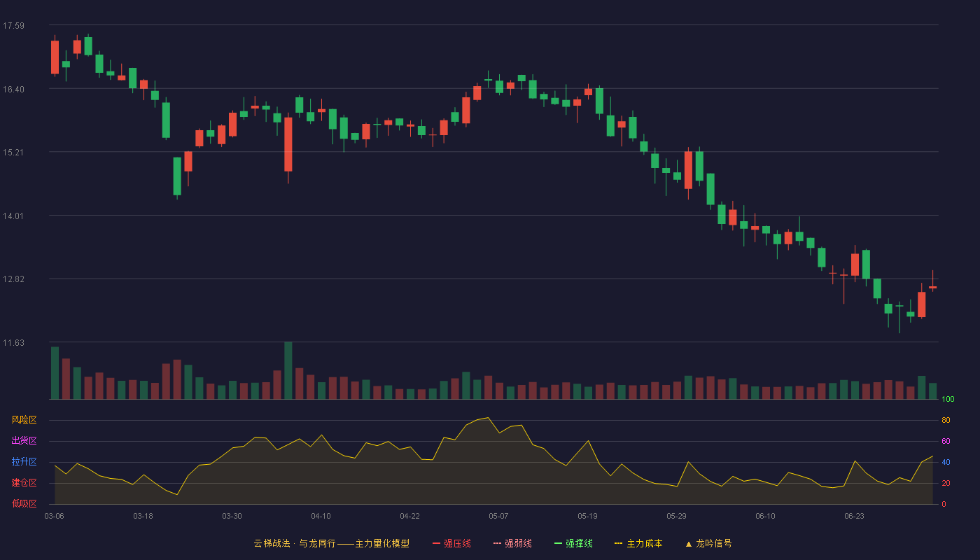
Task: Click the 03-30 date label
Action: click(x=232, y=516)
